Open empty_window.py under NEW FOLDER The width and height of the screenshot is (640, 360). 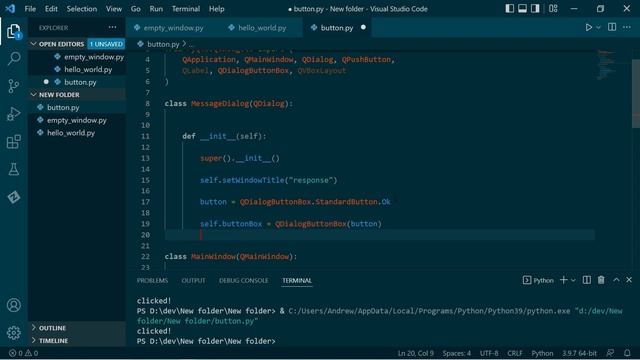[x=77, y=120]
